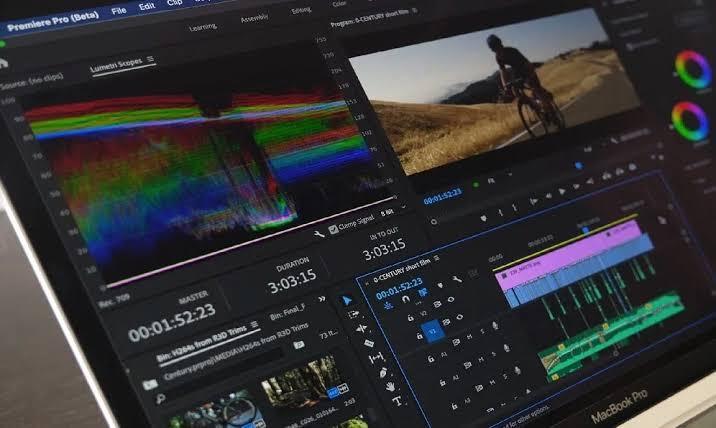Click voice-over record mic on A1
716x428 pixels.
click(x=495, y=325)
